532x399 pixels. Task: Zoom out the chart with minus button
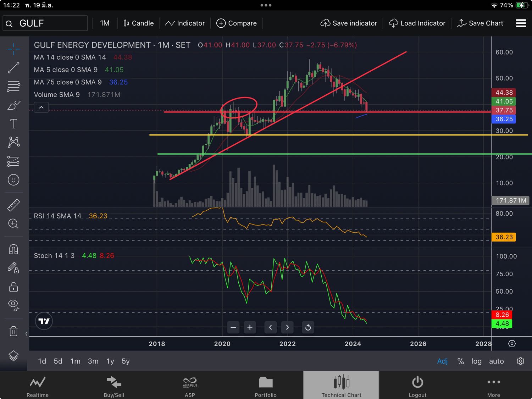click(233, 327)
